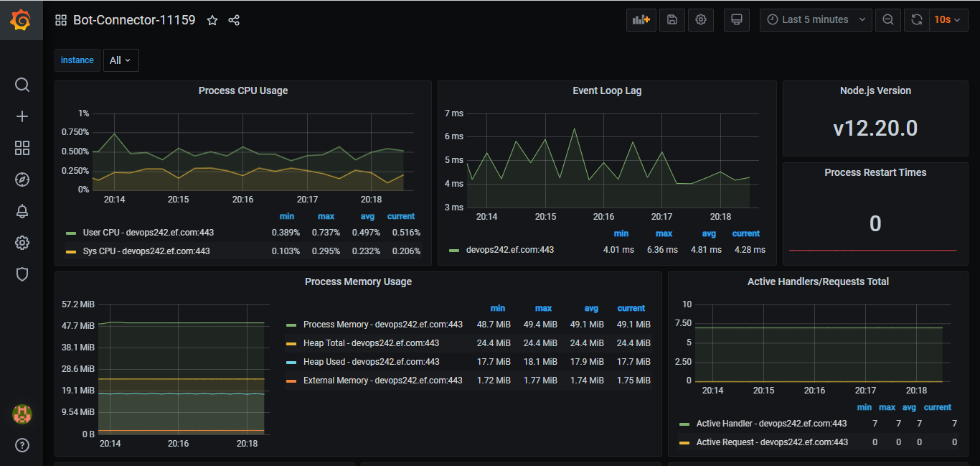Sort the Process Memory legend by max column
Image resolution: width=980 pixels, height=466 pixels.
(x=542, y=308)
